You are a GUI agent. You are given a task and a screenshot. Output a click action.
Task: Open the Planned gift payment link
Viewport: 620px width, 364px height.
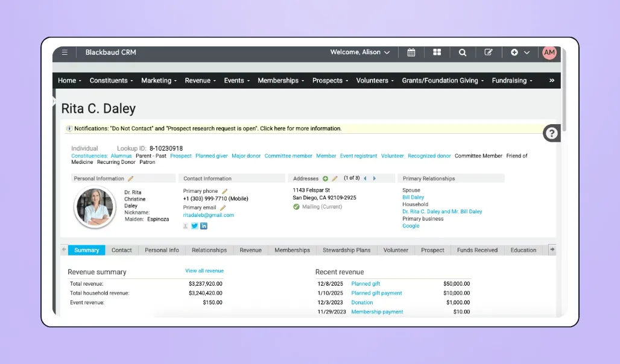click(x=376, y=293)
